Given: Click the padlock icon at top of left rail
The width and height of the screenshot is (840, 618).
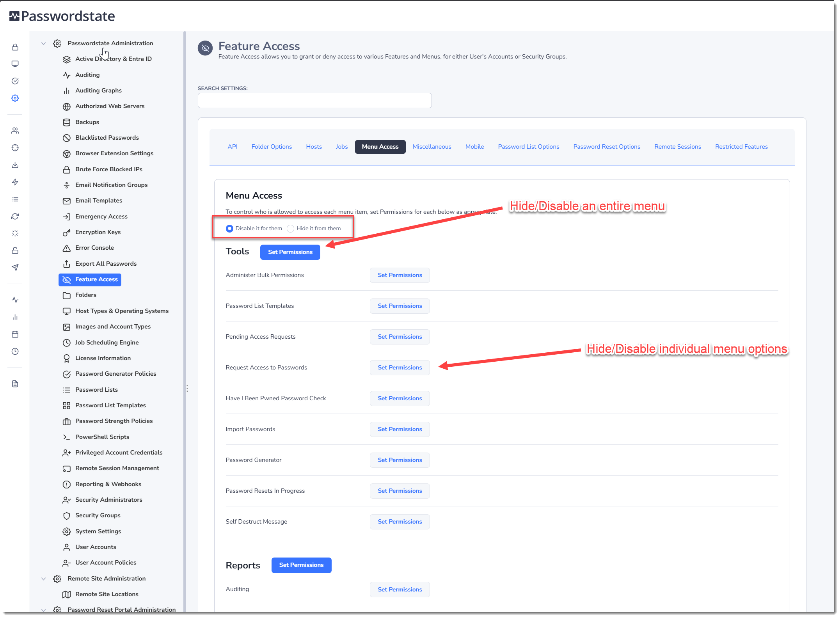Looking at the screenshot, I should pyautogui.click(x=15, y=47).
